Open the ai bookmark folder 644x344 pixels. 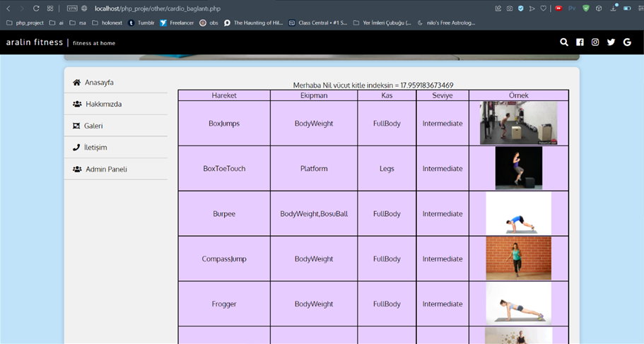[x=57, y=23]
